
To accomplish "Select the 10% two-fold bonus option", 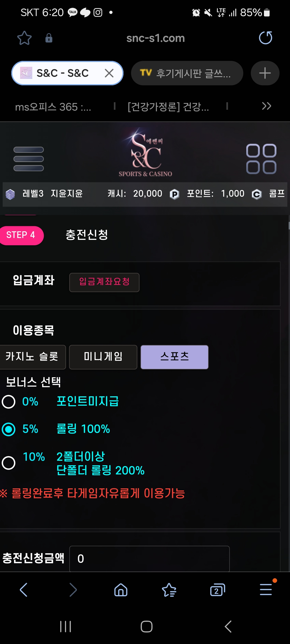I will tap(9, 463).
